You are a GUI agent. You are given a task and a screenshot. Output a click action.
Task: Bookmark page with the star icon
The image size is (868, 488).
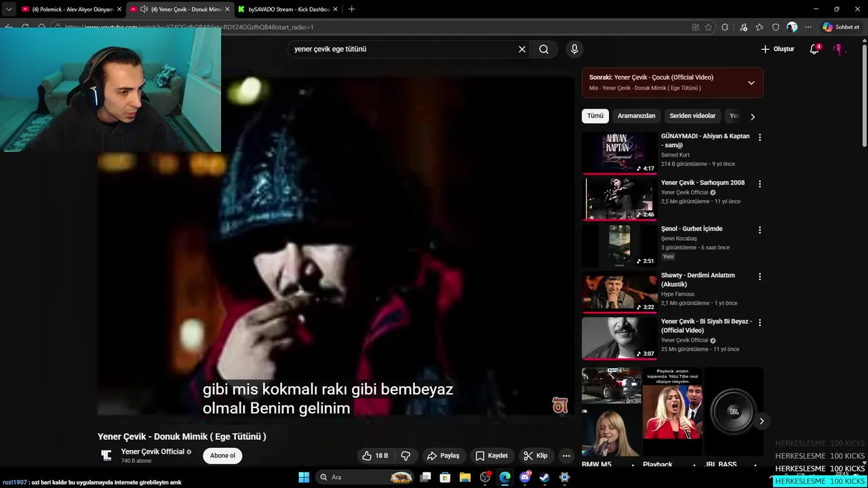[709, 27]
